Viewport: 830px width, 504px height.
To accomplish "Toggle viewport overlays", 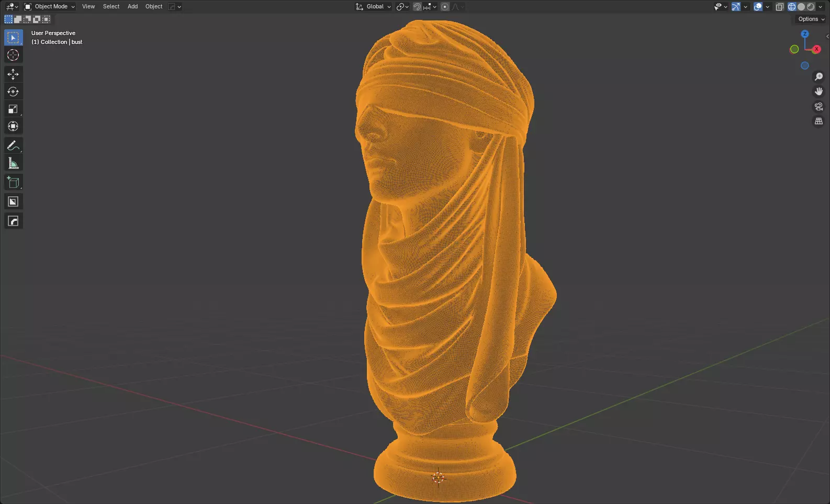I will [758, 7].
